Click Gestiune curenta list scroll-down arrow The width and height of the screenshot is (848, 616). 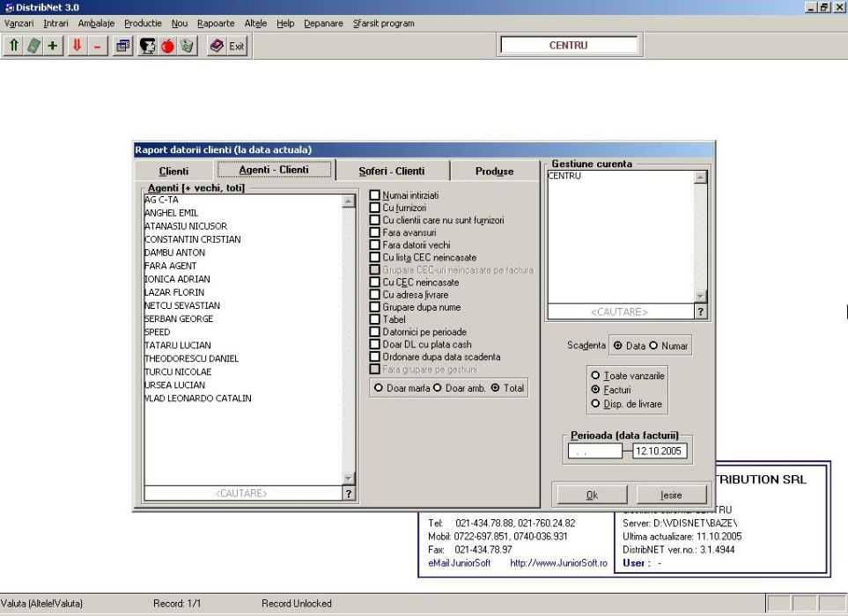point(700,296)
